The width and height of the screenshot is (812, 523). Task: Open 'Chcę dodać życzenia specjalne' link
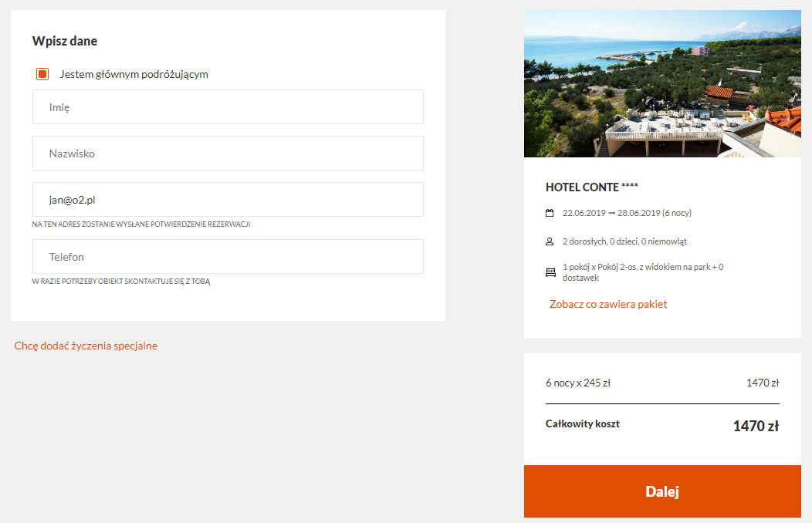pyautogui.click(x=86, y=346)
